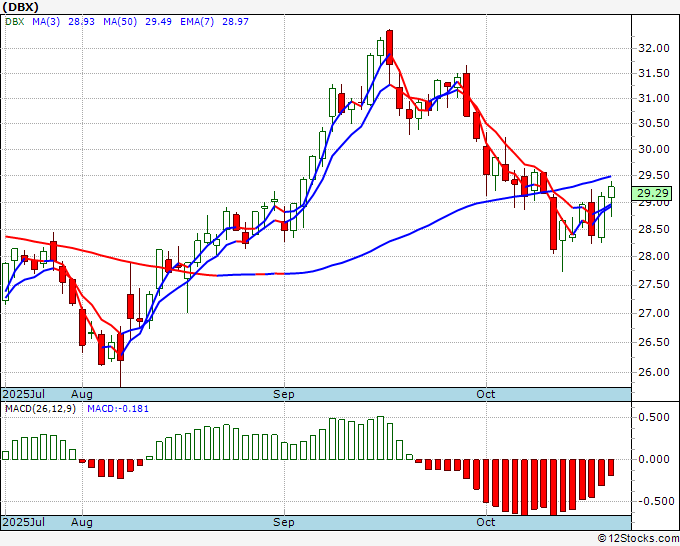
Task: Click the 26.00 price axis label
Action: [x=654, y=372]
